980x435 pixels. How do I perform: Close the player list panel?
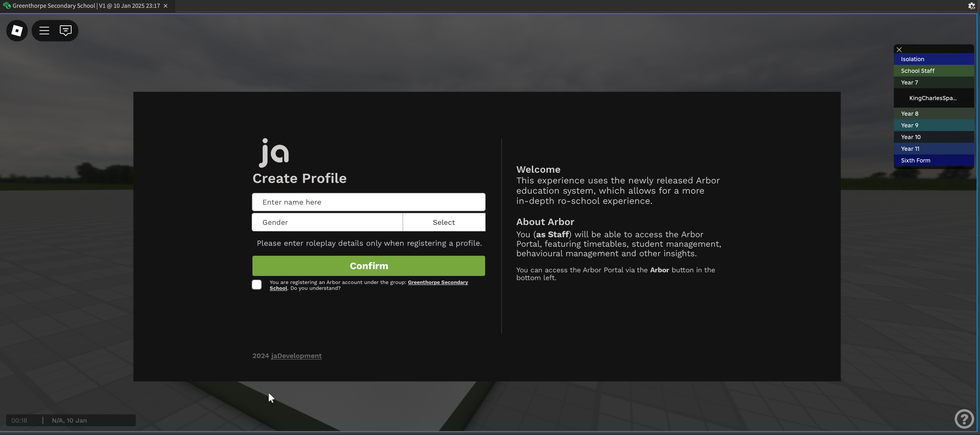tap(899, 49)
